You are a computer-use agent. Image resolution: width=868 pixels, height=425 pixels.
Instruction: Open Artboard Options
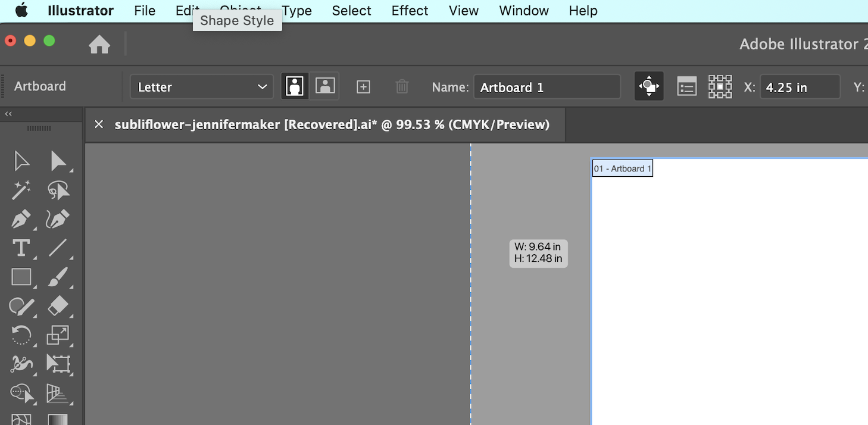click(686, 86)
